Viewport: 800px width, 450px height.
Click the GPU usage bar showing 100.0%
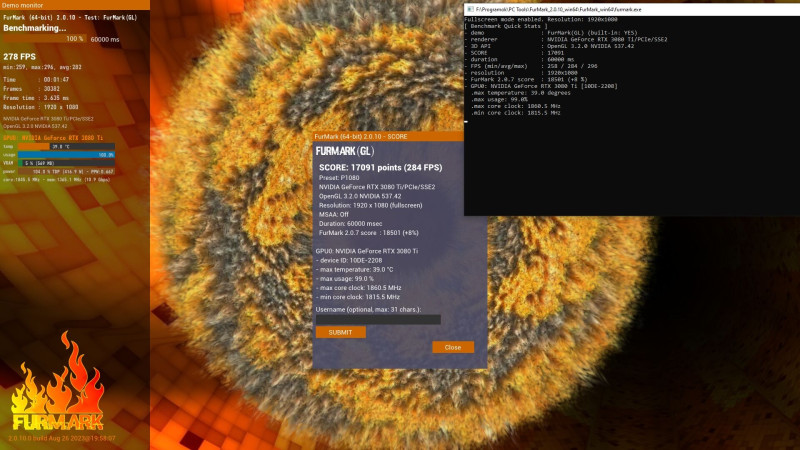coord(66,155)
